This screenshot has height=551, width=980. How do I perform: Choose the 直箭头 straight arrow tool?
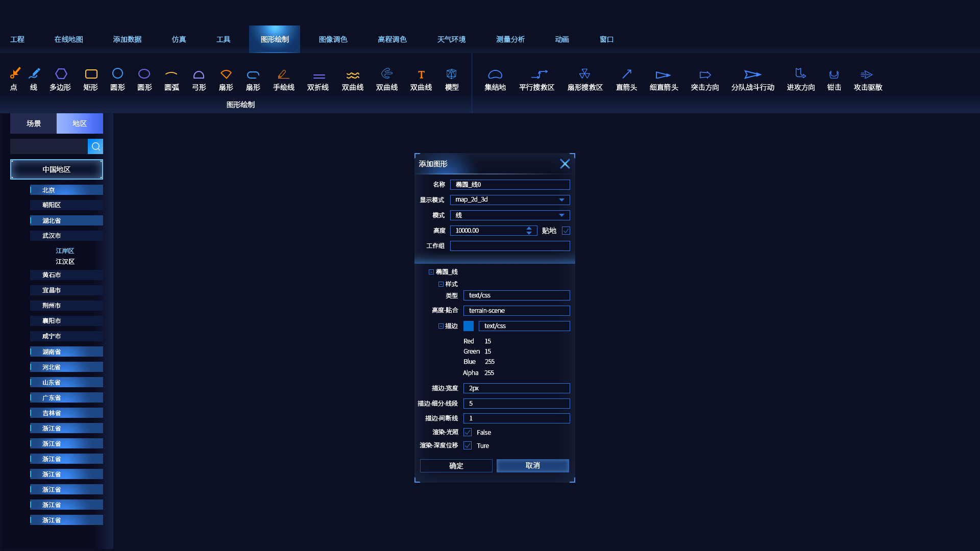626,80
